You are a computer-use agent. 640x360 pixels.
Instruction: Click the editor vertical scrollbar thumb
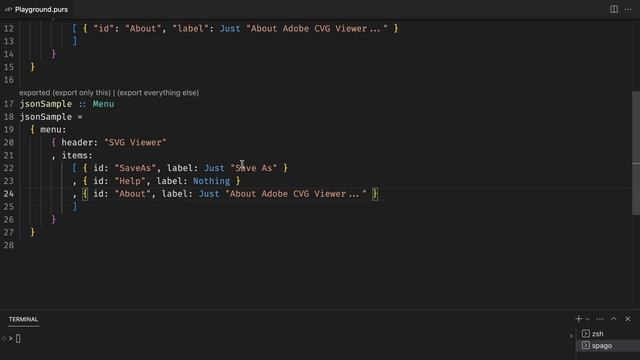pyautogui.click(x=636, y=153)
